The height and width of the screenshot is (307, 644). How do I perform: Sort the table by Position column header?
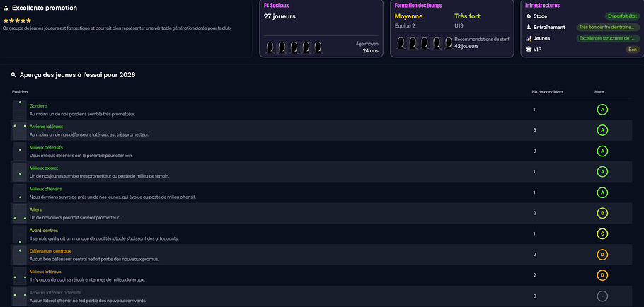point(20,92)
